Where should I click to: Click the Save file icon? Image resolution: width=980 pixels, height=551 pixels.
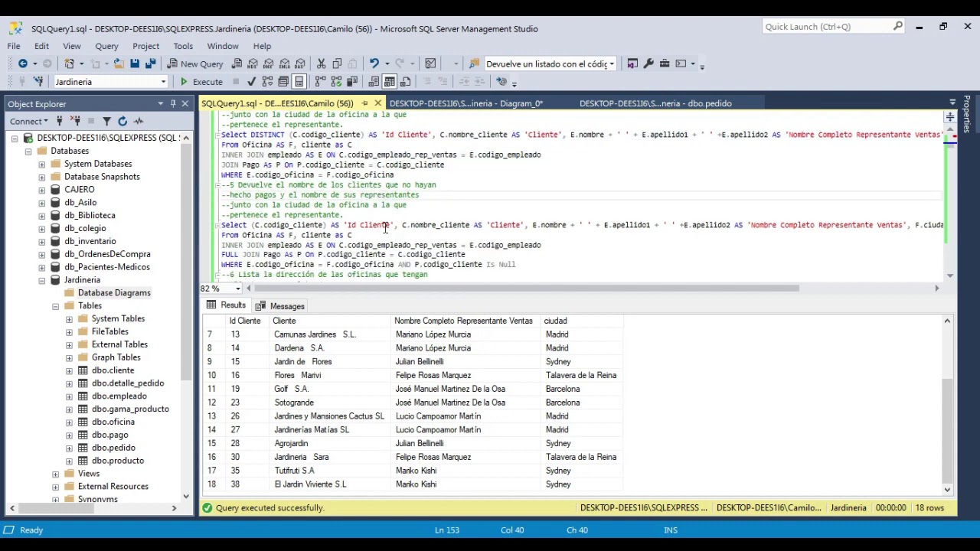click(135, 64)
